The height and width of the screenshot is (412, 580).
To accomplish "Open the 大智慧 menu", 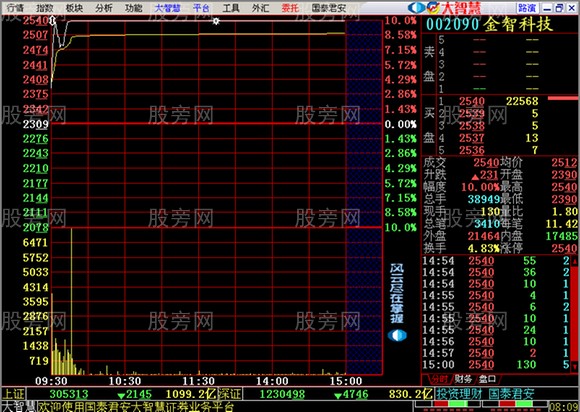I will click(x=167, y=8).
